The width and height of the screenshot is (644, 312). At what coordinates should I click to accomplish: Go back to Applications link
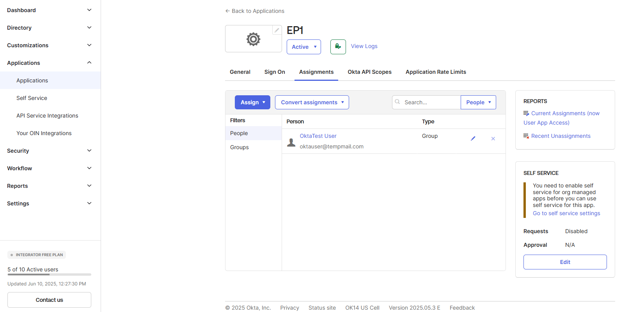[x=255, y=11]
